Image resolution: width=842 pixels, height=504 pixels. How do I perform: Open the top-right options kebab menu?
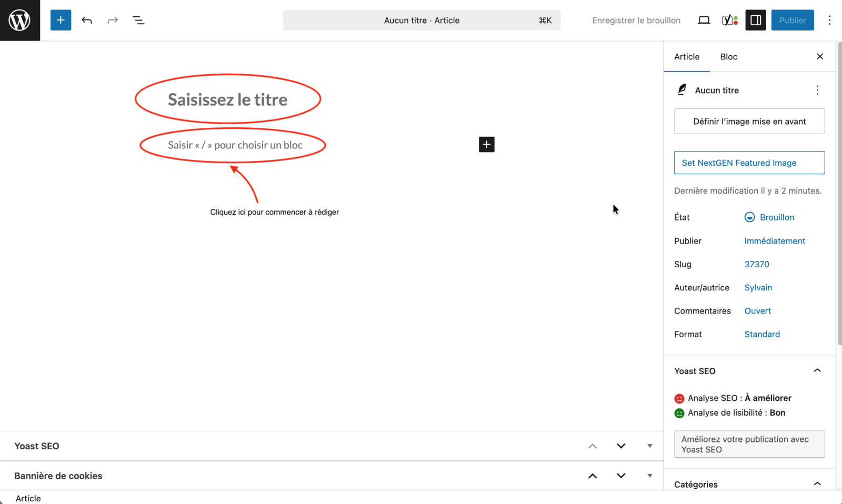[x=829, y=21]
